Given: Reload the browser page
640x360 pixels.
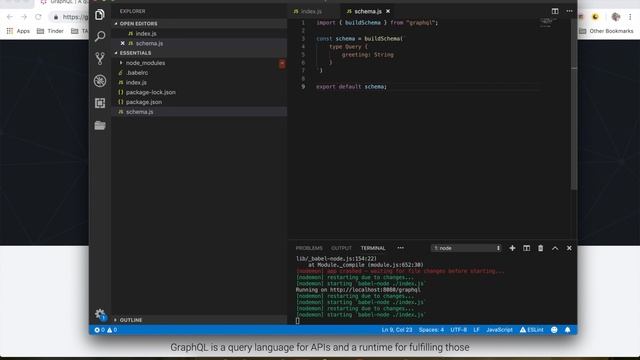Looking at the screenshot, I should (x=38, y=17).
